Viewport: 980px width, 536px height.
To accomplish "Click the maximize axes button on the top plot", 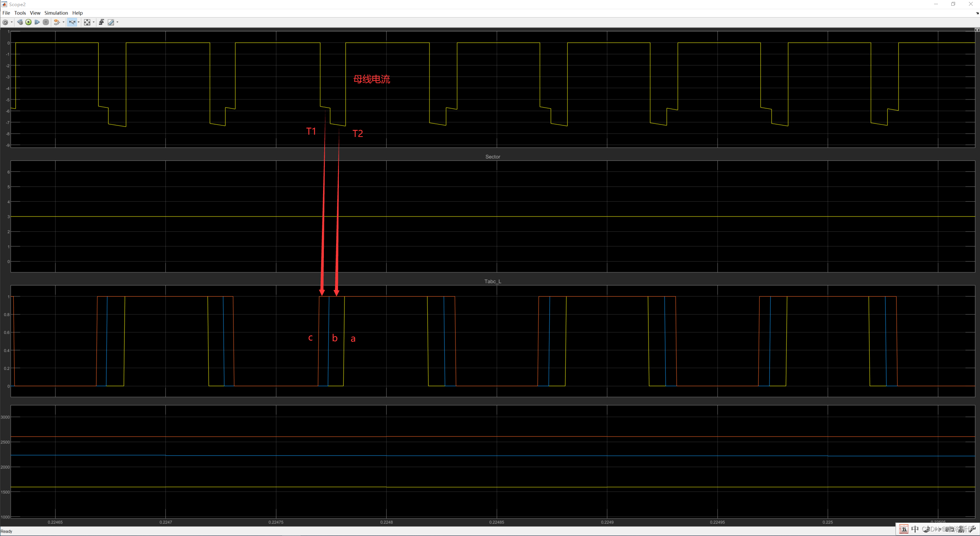I will pyautogui.click(x=977, y=30).
